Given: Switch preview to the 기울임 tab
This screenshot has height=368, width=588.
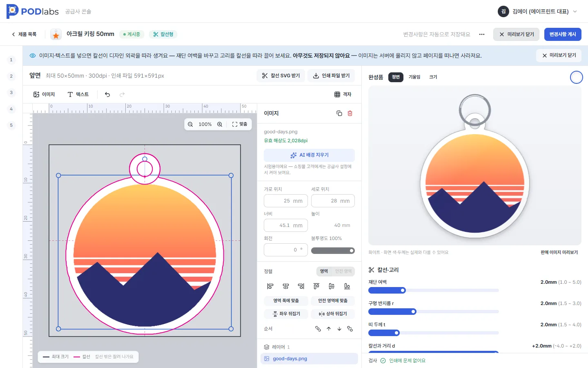Looking at the screenshot, I should (414, 77).
